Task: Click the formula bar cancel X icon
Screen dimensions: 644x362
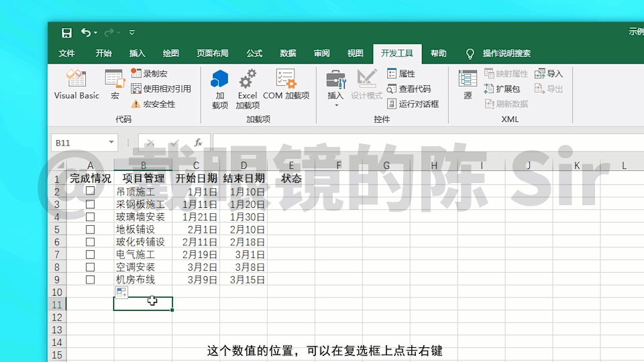Action: click(x=150, y=143)
